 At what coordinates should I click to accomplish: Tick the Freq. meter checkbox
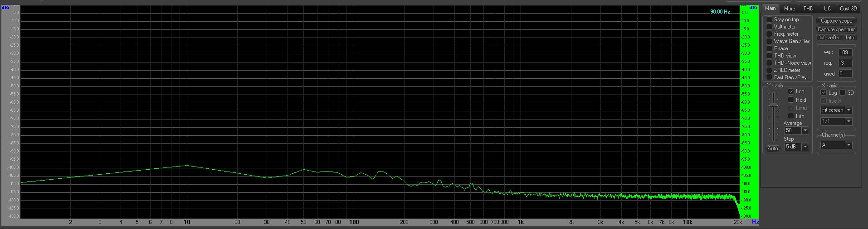point(769,34)
